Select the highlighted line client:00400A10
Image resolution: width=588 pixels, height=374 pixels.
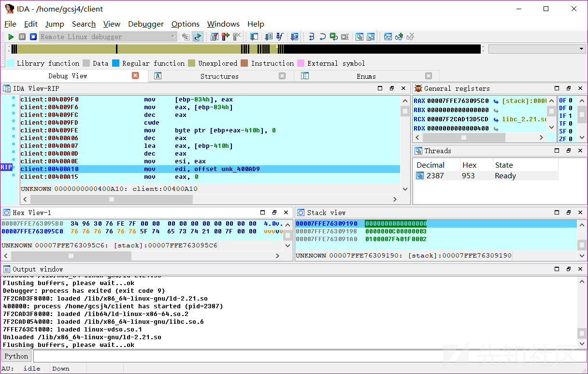click(x=210, y=169)
